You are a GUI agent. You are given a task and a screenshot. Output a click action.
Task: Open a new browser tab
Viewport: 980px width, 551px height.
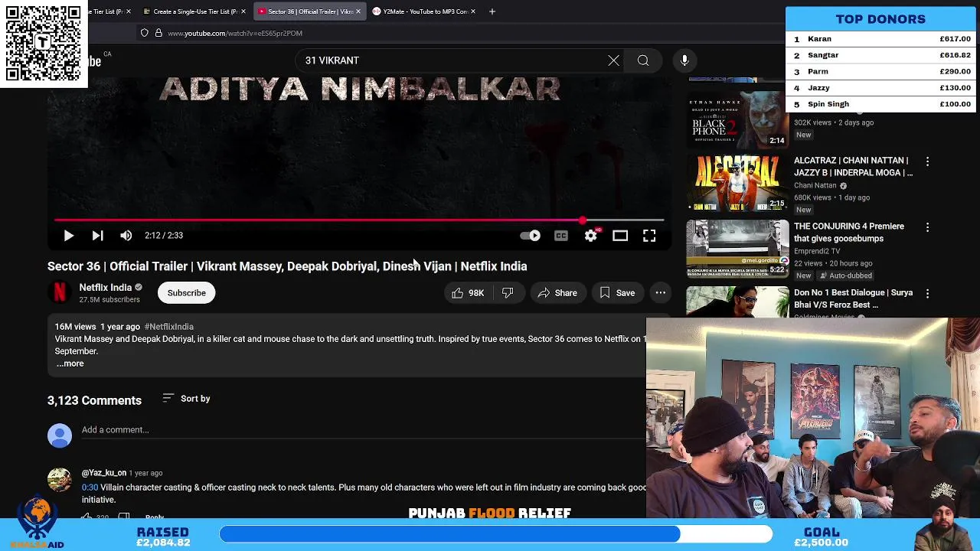click(x=492, y=11)
